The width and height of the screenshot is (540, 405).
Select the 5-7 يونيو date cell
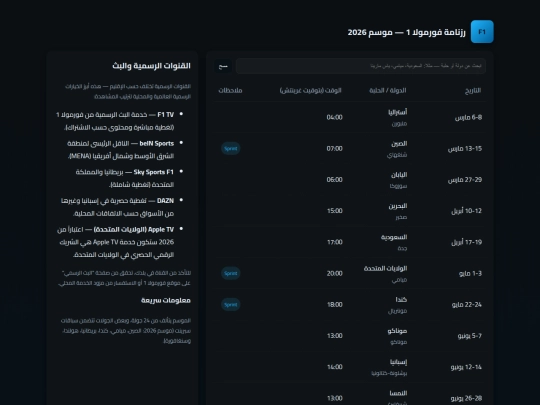(x=470, y=336)
